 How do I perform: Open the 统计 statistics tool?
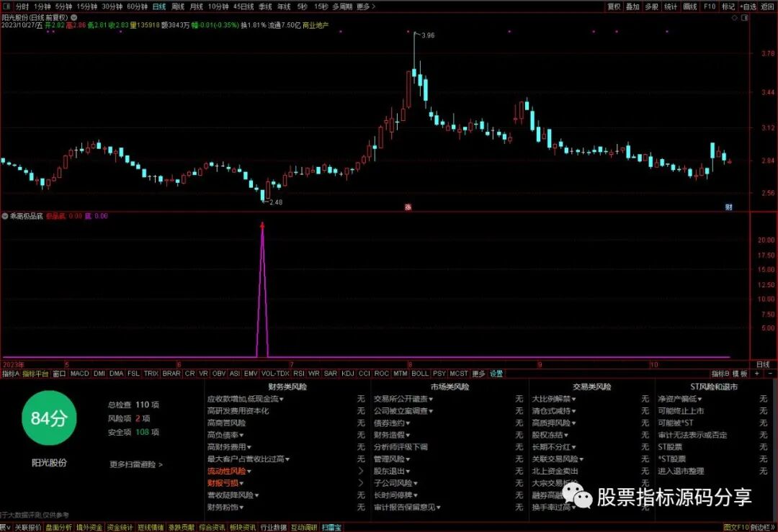pyautogui.click(x=671, y=6)
